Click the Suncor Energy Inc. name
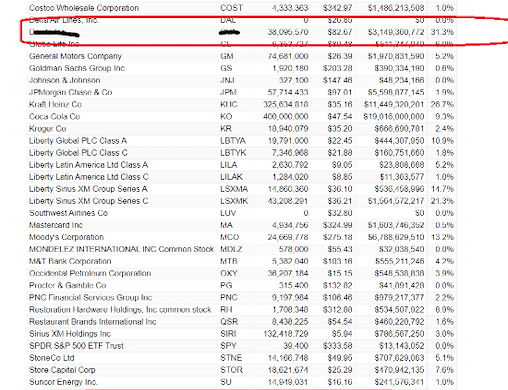The width and height of the screenshot is (508, 390). tap(63, 382)
